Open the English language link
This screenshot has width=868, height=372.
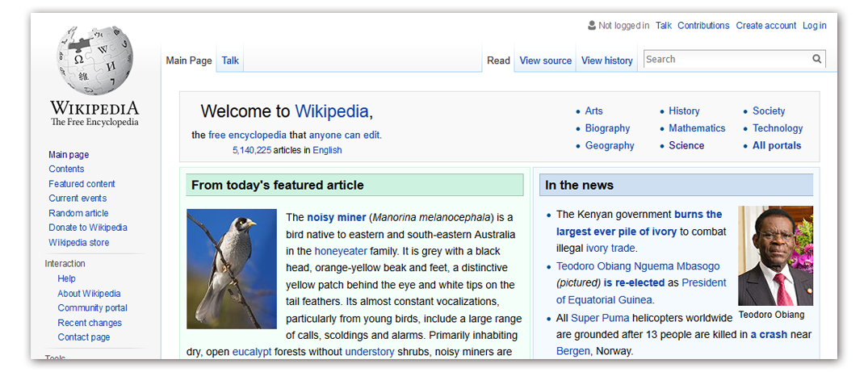(327, 150)
